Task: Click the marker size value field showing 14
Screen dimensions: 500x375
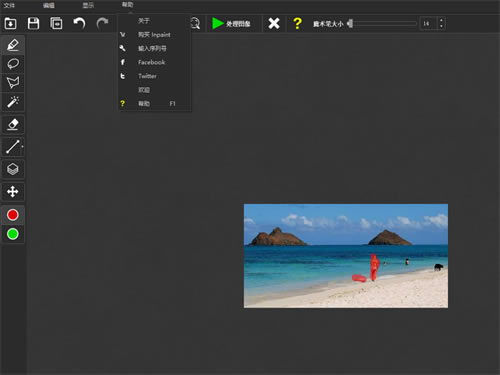Action: [x=428, y=24]
